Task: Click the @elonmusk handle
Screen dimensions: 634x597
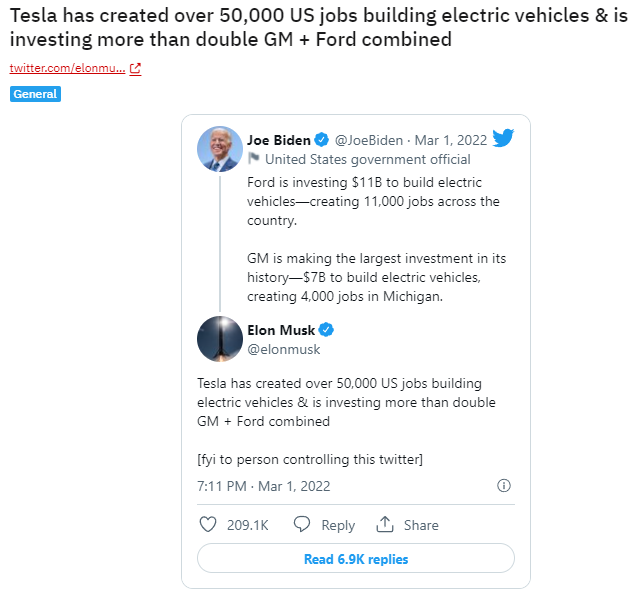Action: tap(284, 350)
